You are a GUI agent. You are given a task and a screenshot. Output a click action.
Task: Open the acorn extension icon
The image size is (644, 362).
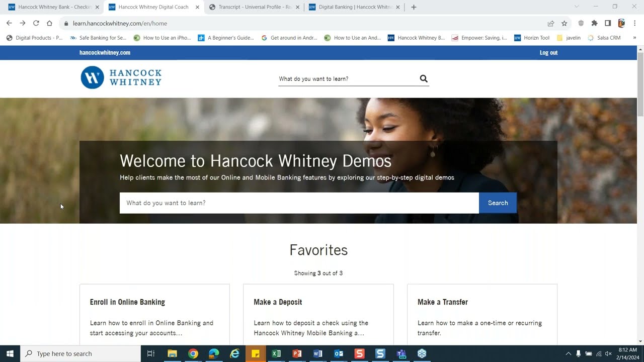point(581,23)
